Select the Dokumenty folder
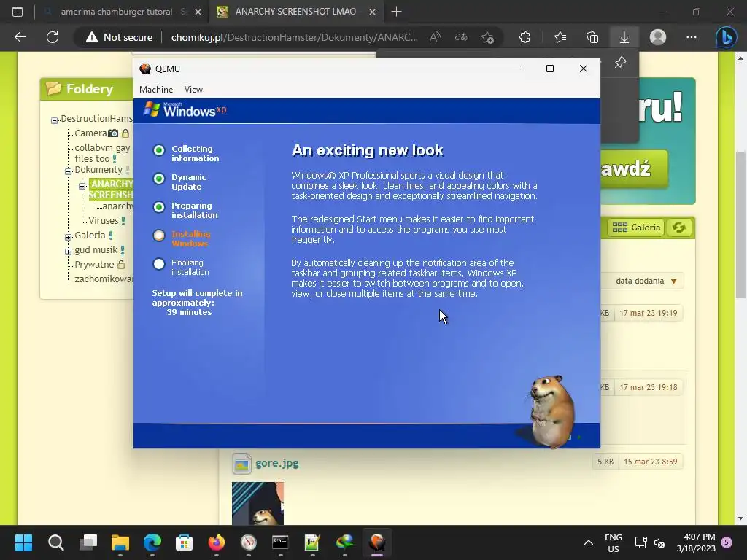The width and height of the screenshot is (747, 560). (x=98, y=169)
